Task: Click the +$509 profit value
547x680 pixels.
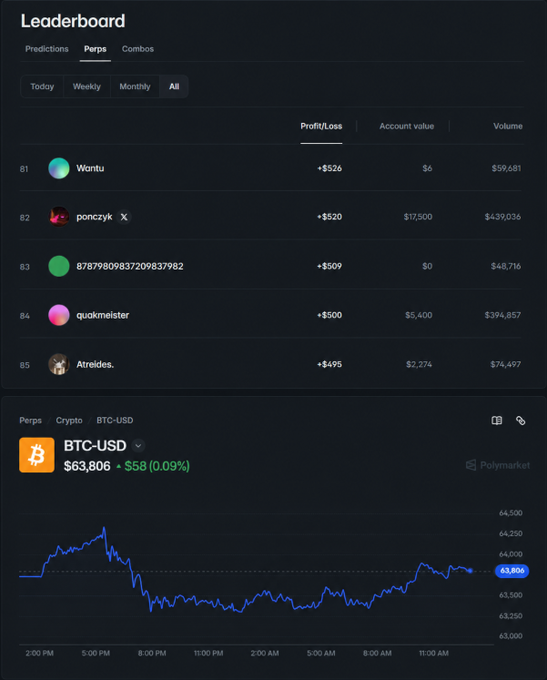Action: (x=329, y=266)
